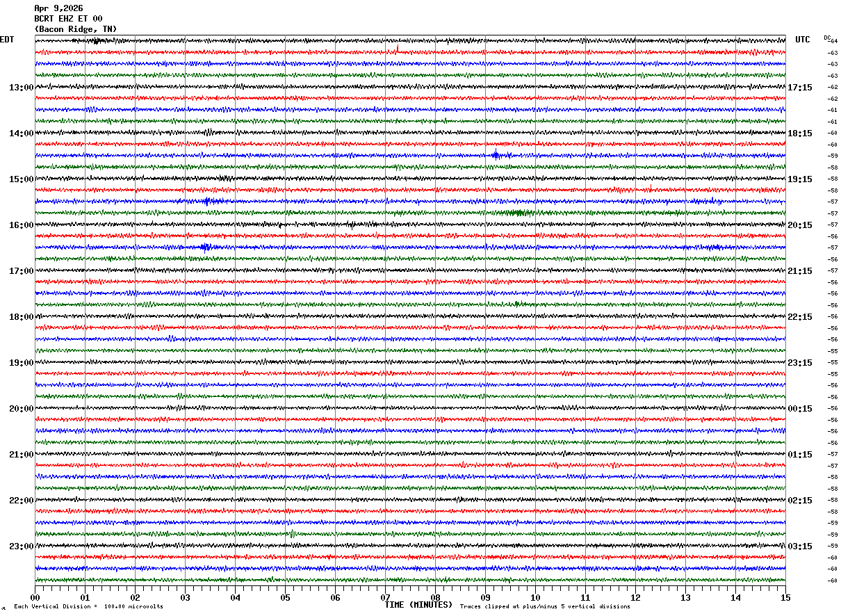Click the 03:15 UTC row label
The width and height of the screenshot is (841, 616).
800,546
